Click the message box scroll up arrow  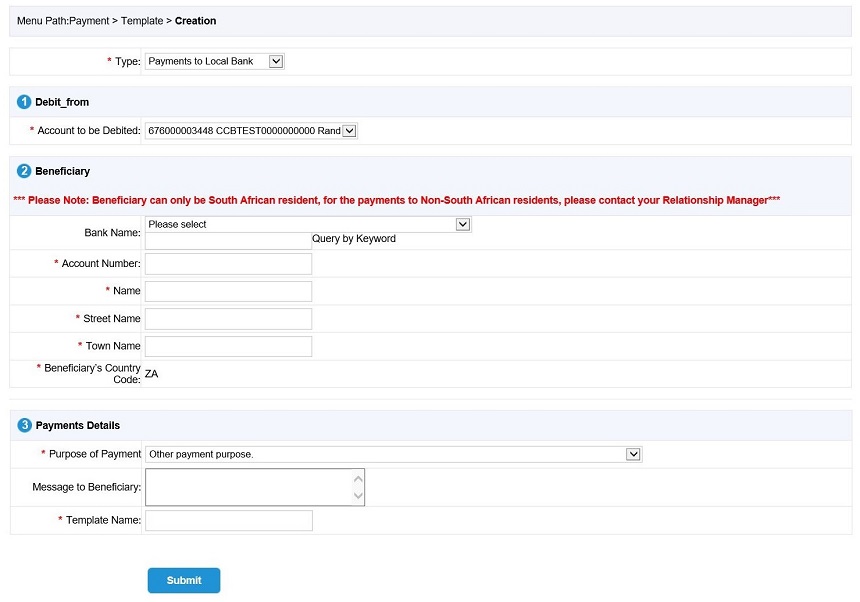[358, 479]
